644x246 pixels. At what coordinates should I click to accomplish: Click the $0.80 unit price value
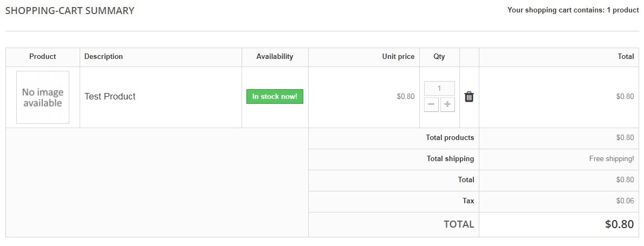[406, 97]
